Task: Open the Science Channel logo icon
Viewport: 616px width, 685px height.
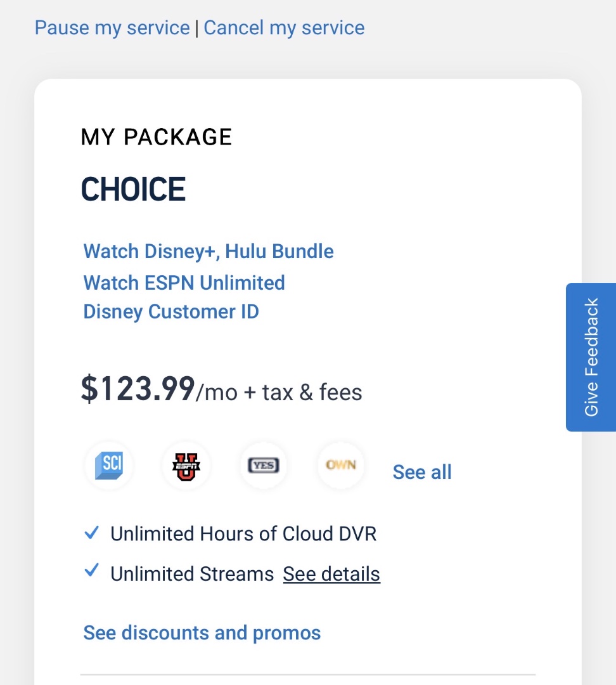Action: pos(109,467)
